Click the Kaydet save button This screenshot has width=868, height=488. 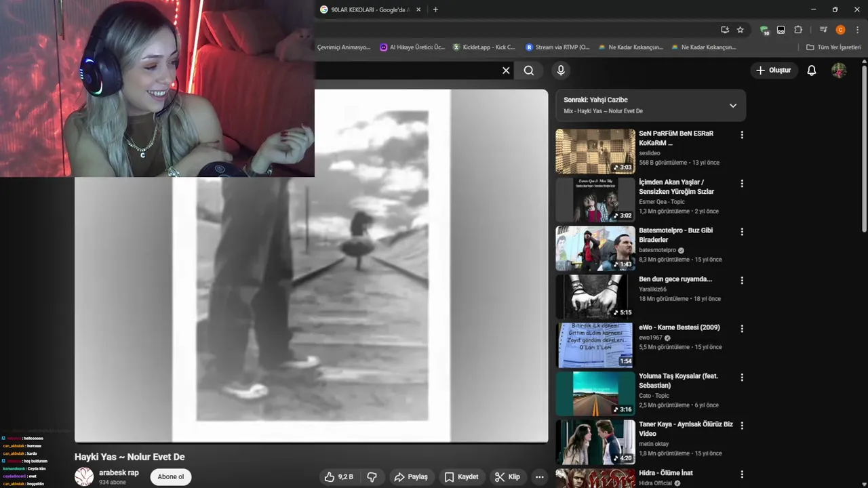click(461, 477)
